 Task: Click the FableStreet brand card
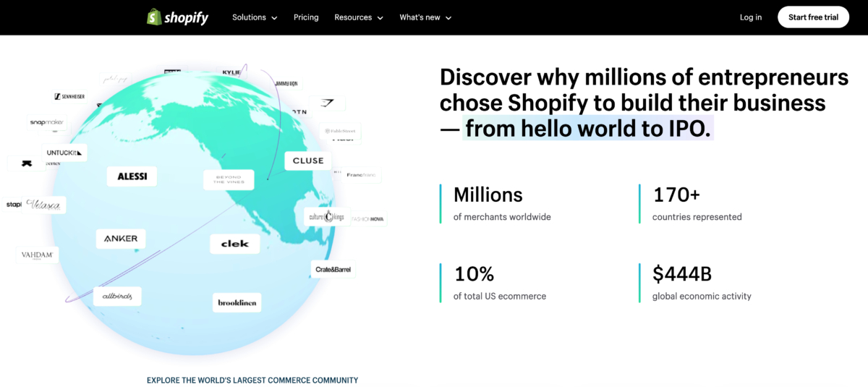click(x=340, y=132)
